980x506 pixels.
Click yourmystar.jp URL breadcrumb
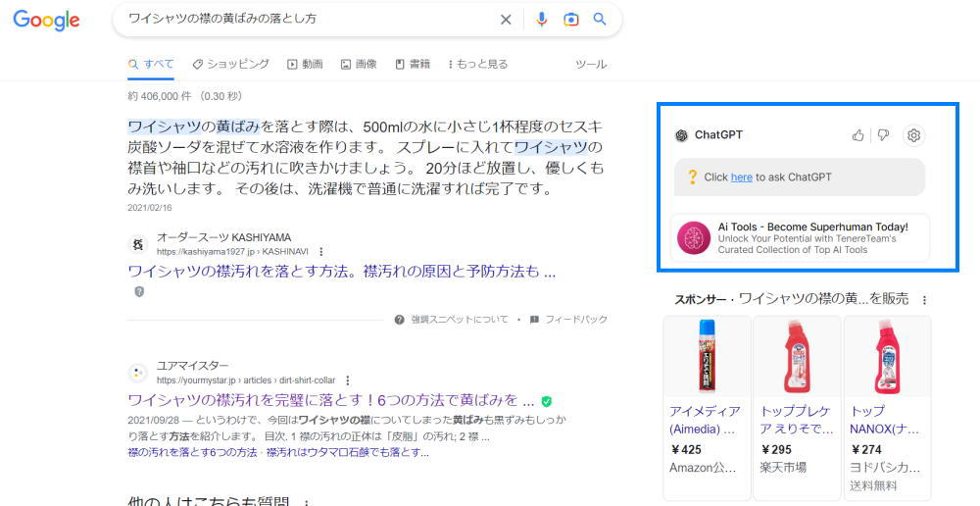[246, 380]
